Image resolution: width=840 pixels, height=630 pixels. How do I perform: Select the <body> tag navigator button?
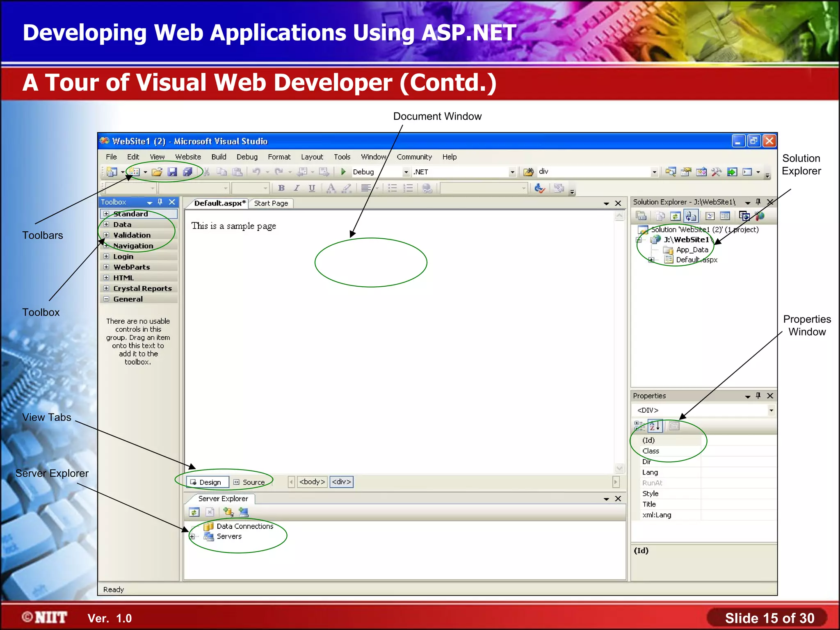coord(312,482)
